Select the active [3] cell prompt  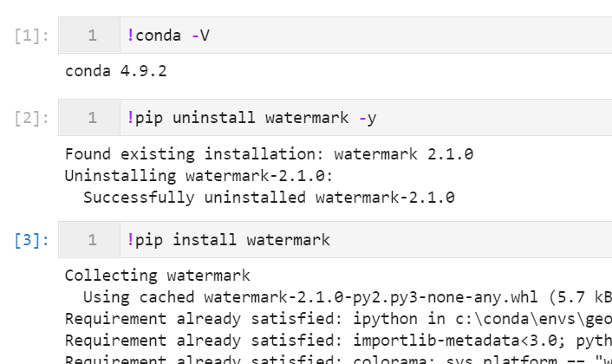pos(31,240)
